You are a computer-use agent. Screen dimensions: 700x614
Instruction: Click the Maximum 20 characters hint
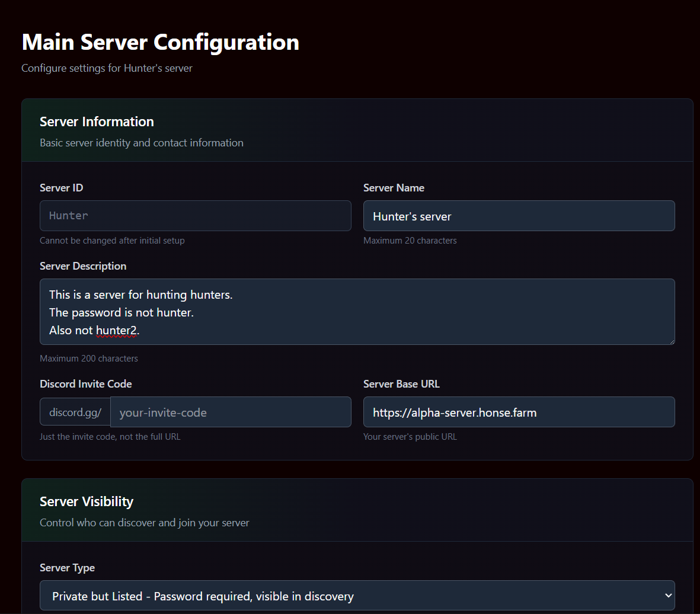[410, 240]
